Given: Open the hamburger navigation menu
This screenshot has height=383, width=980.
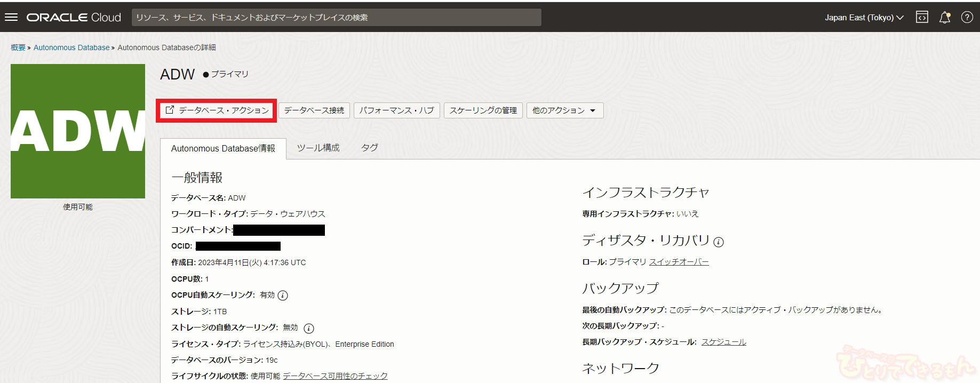Looking at the screenshot, I should (11, 18).
